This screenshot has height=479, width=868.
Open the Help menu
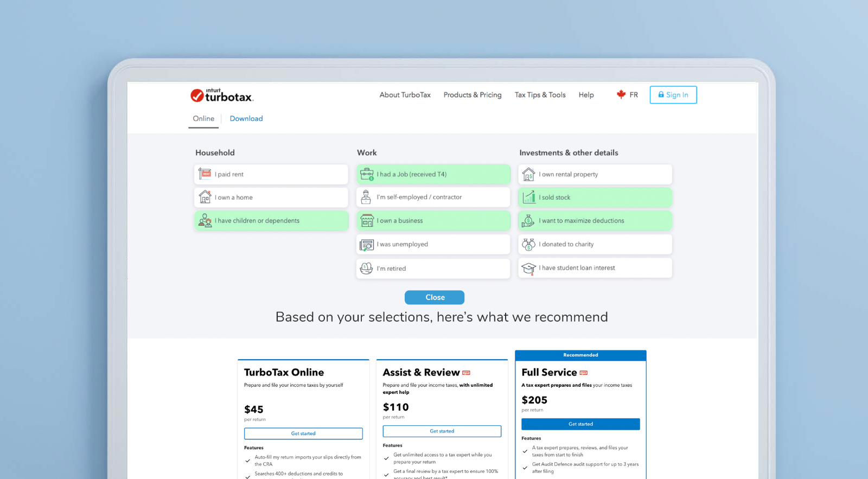coord(586,95)
